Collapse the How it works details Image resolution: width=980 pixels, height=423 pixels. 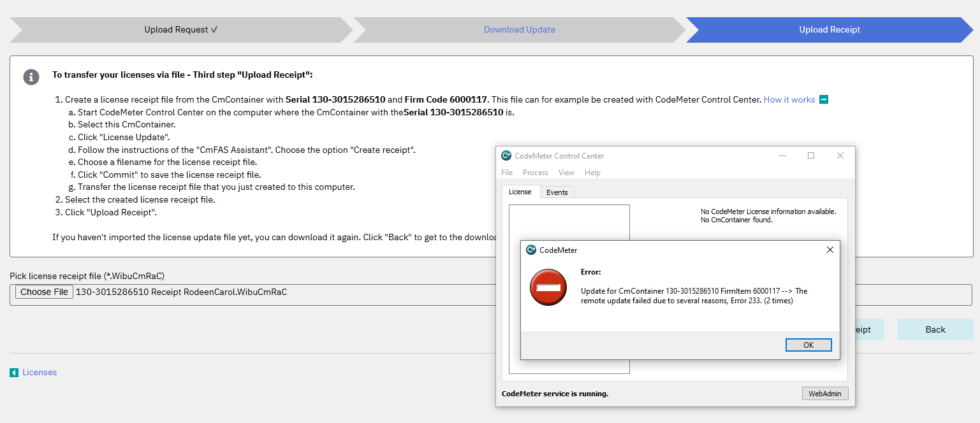pos(824,99)
